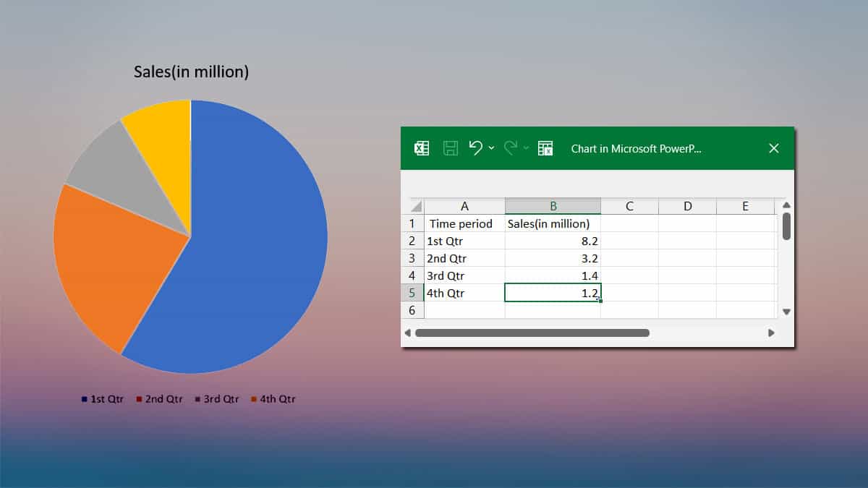Click the 2nd Qtr legend entry
This screenshot has width=868, height=488.
pyautogui.click(x=161, y=398)
